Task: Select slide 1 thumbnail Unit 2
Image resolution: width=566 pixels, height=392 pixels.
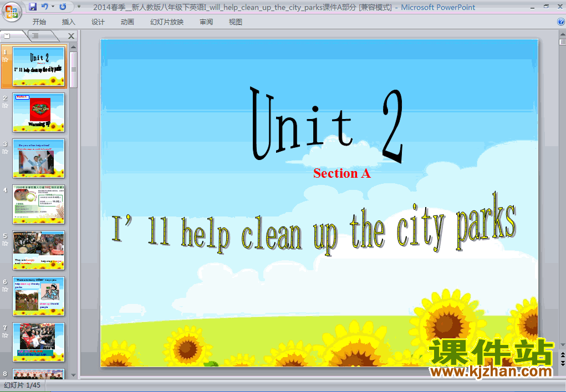Action: [x=39, y=66]
